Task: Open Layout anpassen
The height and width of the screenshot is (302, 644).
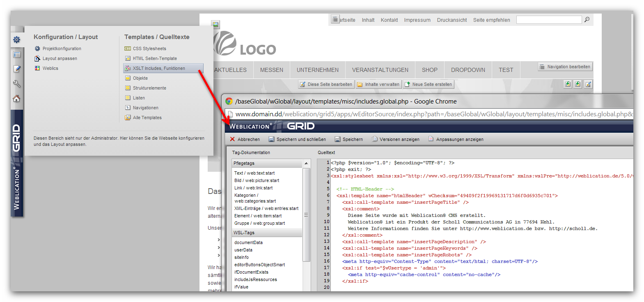Action: coord(60,58)
